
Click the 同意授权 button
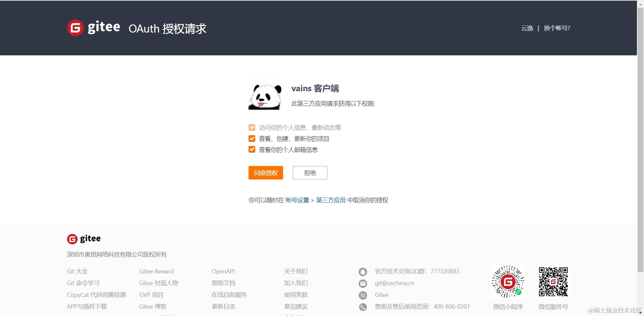265,173
